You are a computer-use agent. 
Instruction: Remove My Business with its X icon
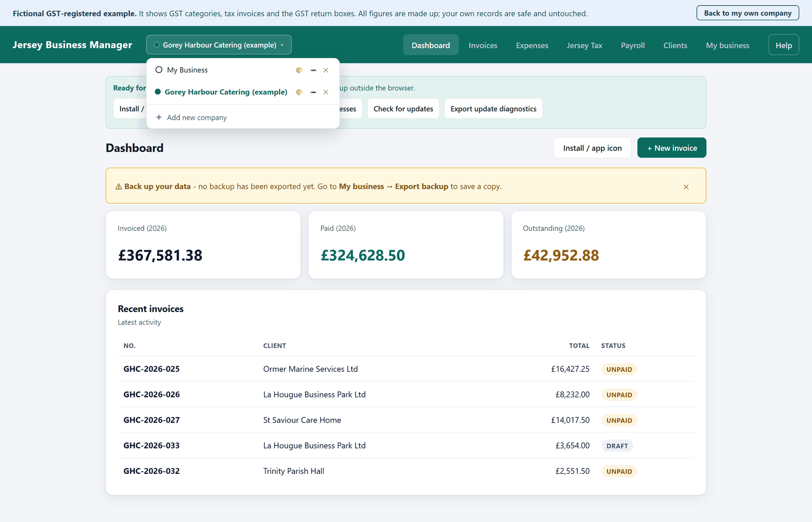point(326,70)
